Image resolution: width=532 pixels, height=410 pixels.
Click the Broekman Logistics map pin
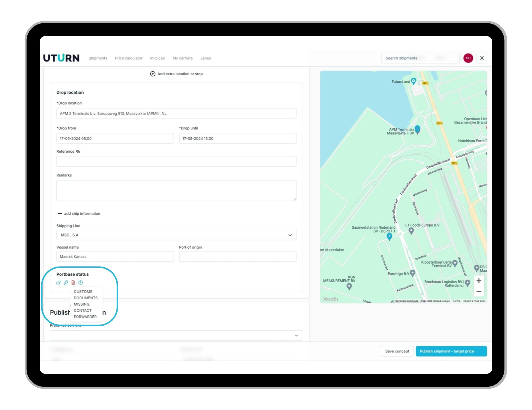pos(467,283)
